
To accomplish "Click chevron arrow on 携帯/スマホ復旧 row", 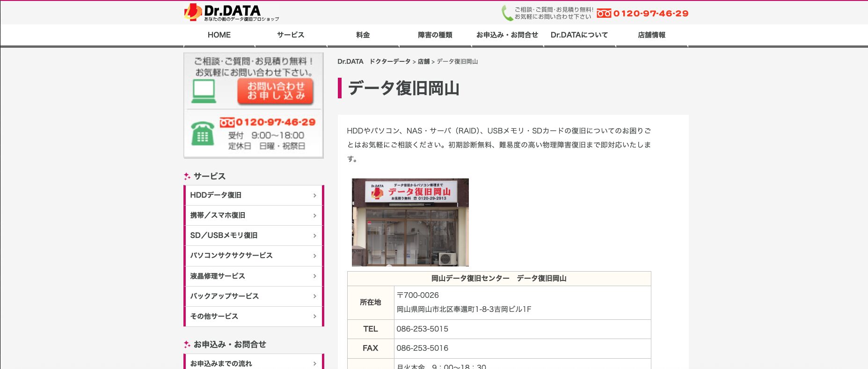I will [315, 215].
